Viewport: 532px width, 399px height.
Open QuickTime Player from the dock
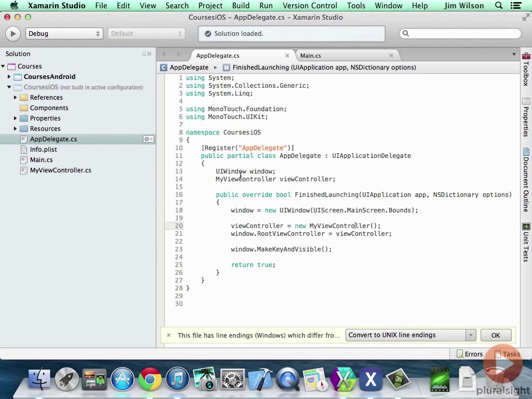(x=288, y=379)
